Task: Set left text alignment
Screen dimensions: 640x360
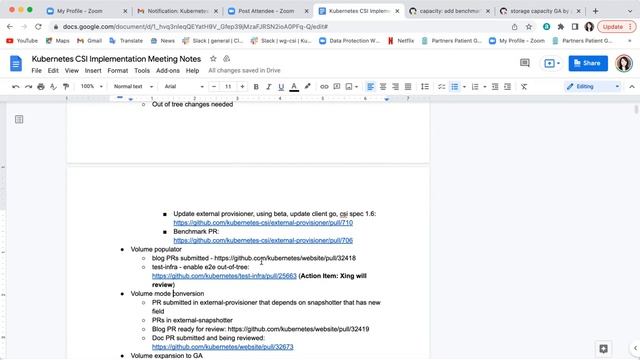Action: 371,87
